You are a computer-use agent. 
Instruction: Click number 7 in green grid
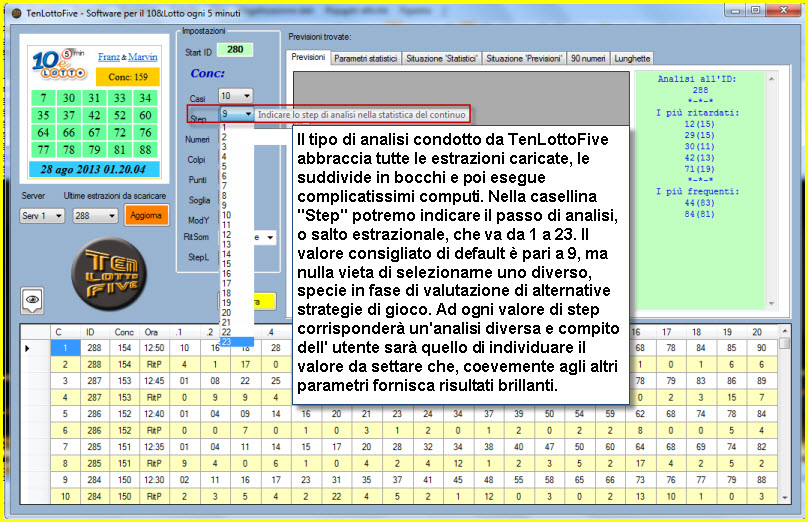tap(43, 98)
